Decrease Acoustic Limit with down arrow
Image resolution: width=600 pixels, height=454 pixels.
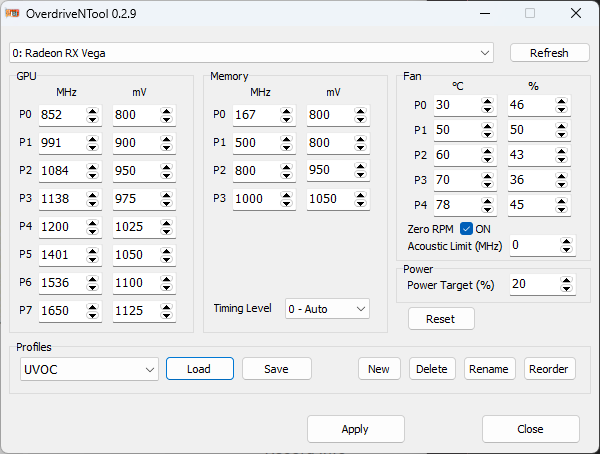pyautogui.click(x=566, y=250)
